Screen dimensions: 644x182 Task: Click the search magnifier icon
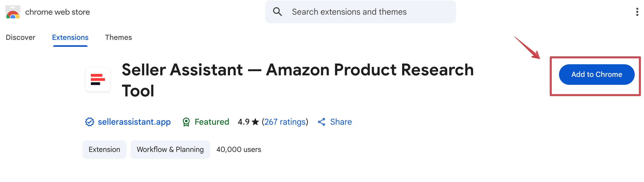pos(277,12)
